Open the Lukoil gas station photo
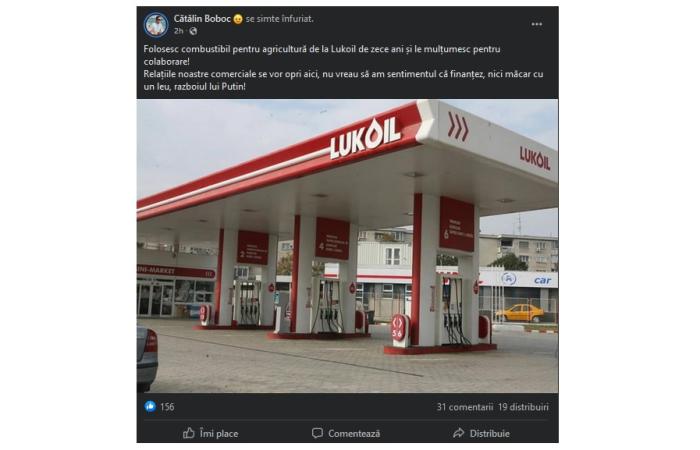The image size is (700, 450). click(347, 246)
